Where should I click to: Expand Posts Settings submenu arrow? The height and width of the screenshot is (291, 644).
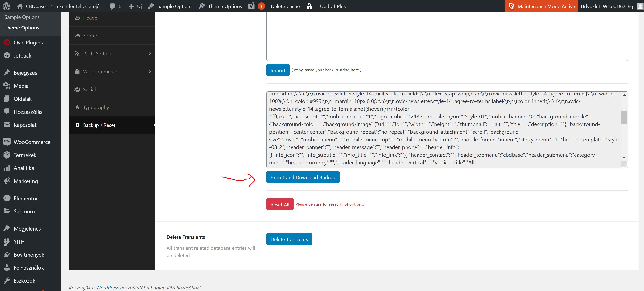pos(150,53)
